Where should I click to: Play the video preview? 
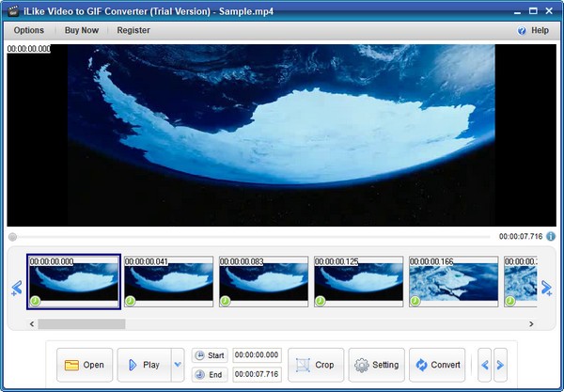tap(144, 365)
